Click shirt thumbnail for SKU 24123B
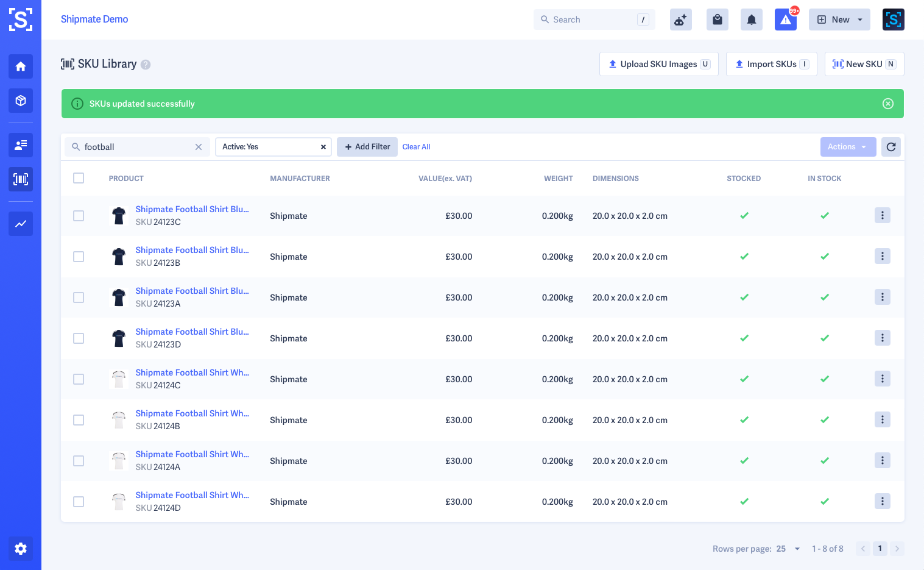924x570 pixels. coord(119,257)
